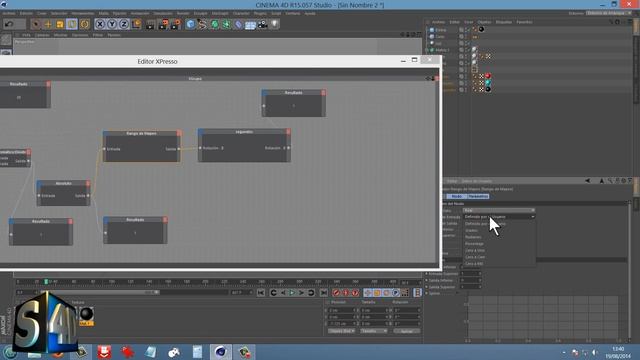Viewport: 640px width, 360px height.
Task: Choose 'Cero a Cien' in the range list
Action: pyautogui.click(x=475, y=257)
